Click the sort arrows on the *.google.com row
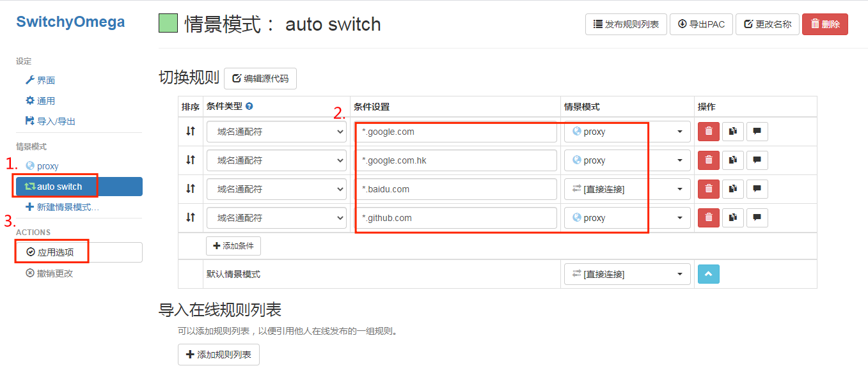This screenshot has width=868, height=368. (x=190, y=132)
